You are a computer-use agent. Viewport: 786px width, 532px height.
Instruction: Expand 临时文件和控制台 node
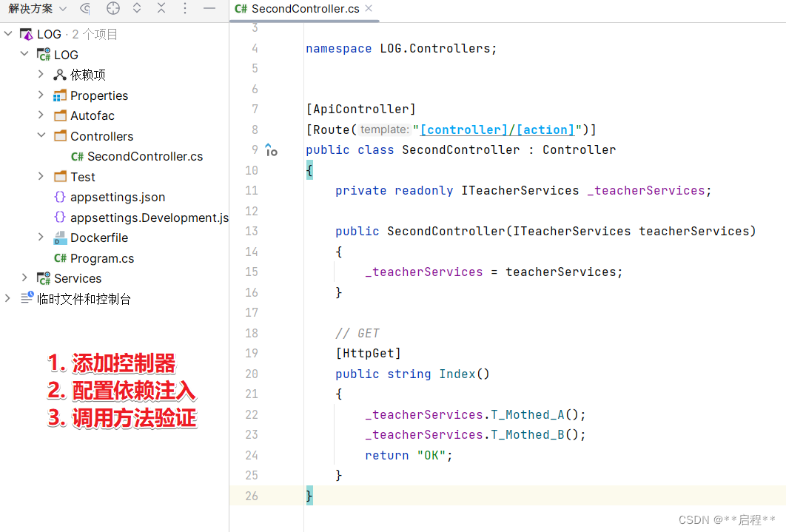[8, 299]
